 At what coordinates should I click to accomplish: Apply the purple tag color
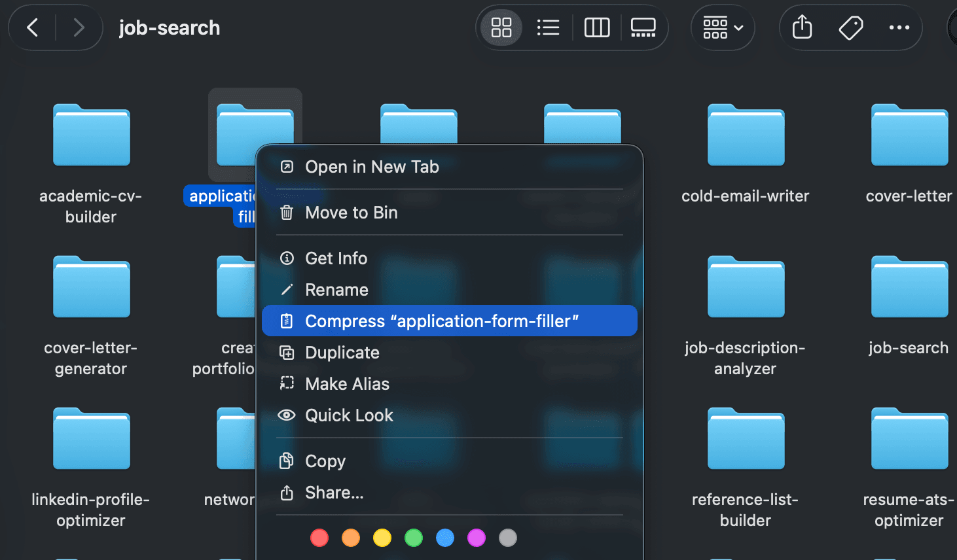point(477,538)
